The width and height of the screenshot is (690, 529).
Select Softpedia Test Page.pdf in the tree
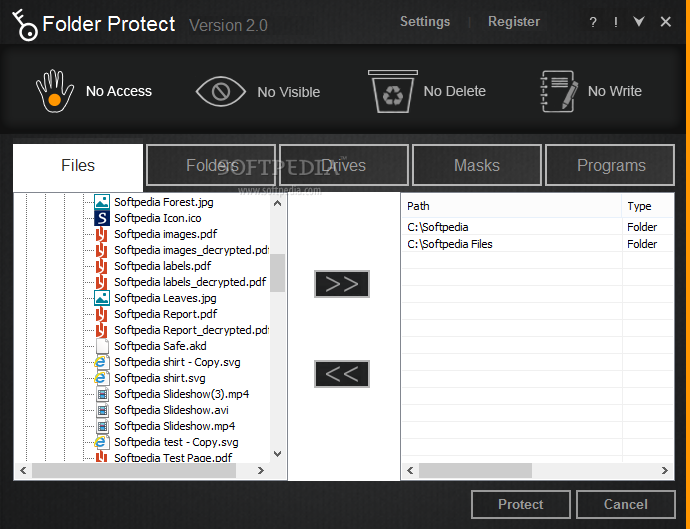click(173, 457)
